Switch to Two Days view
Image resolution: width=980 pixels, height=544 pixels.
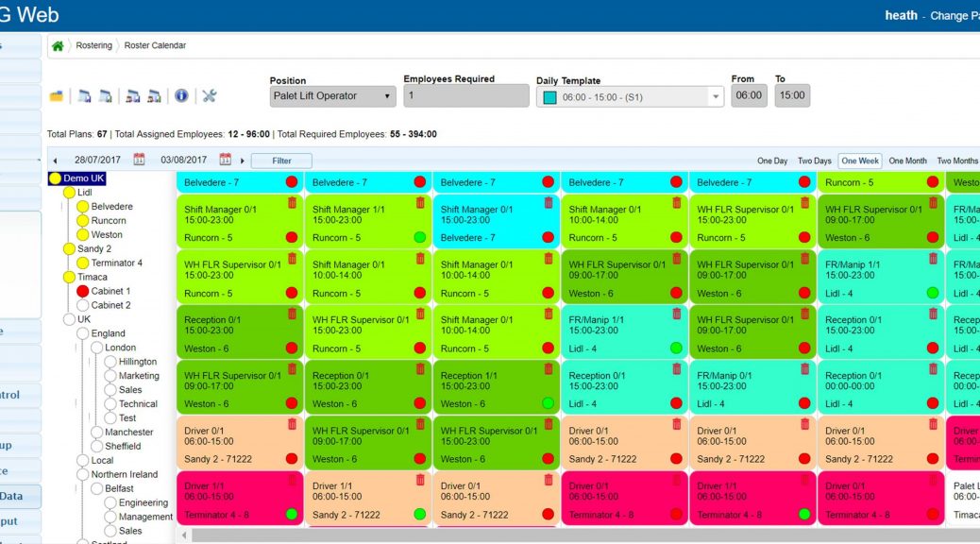tap(814, 161)
